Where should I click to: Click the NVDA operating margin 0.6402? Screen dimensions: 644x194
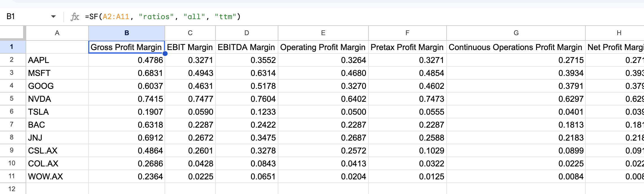point(323,99)
